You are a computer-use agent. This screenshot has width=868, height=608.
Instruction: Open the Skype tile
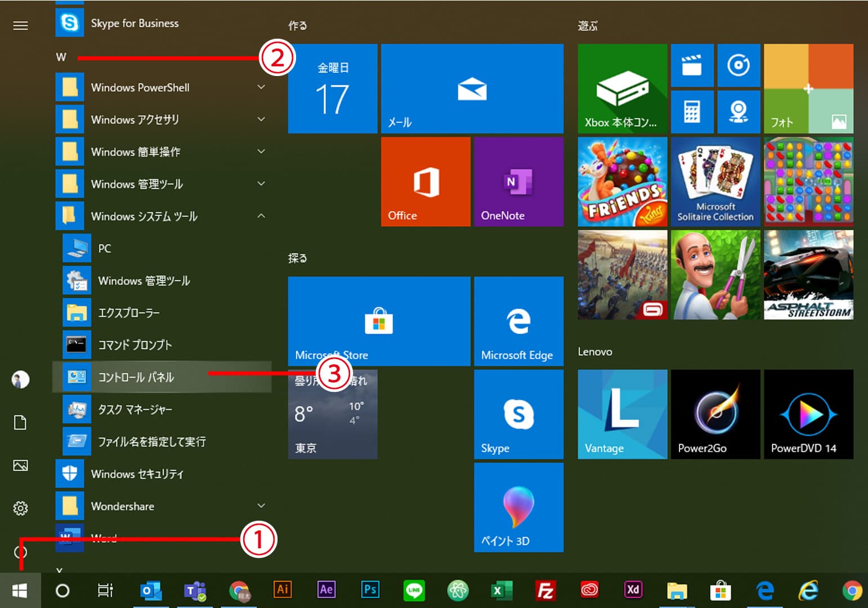518,414
